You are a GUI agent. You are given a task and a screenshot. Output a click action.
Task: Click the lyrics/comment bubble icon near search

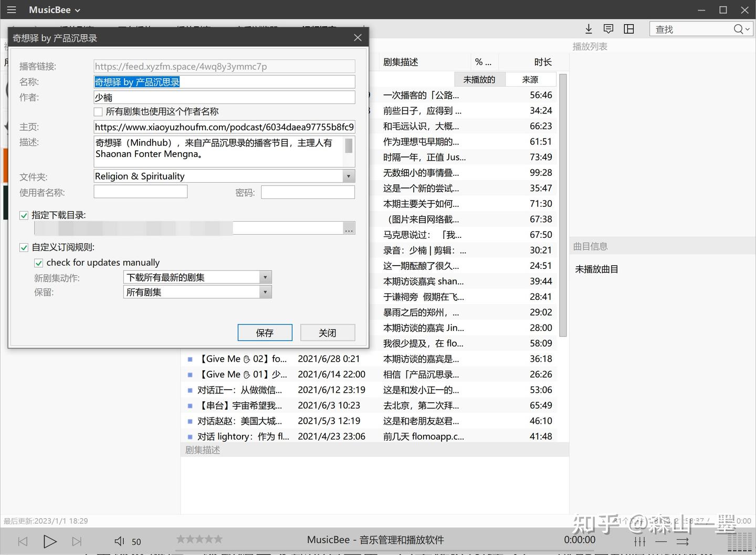tap(608, 29)
